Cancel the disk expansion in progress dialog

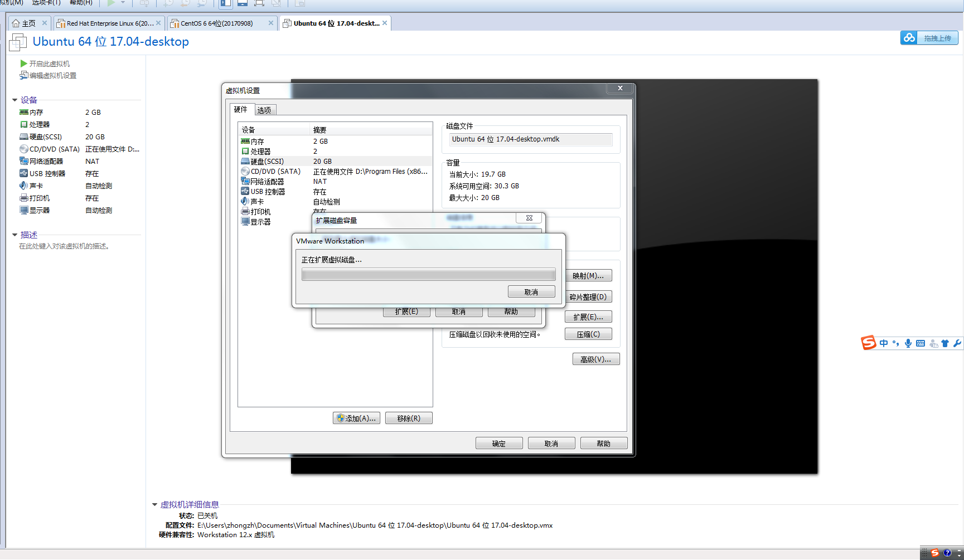(x=531, y=292)
